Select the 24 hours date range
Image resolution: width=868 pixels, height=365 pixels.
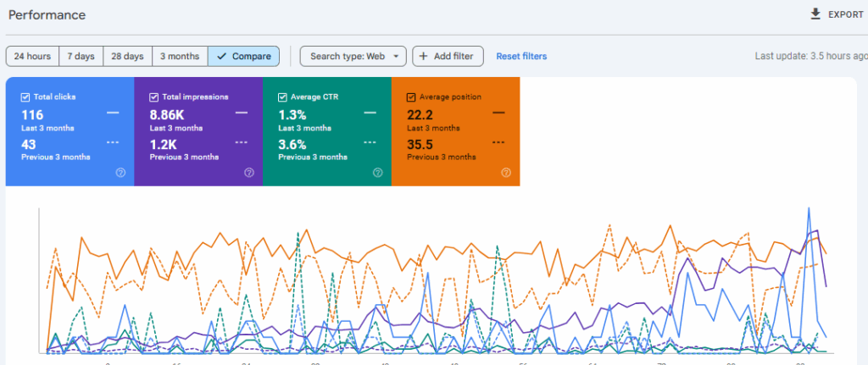tap(32, 57)
